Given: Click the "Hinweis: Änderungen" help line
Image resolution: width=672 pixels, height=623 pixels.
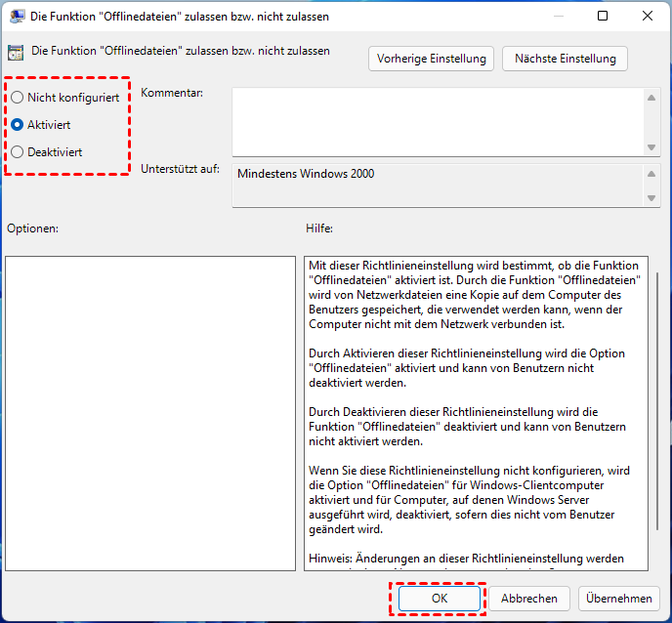Looking at the screenshot, I should coord(466,559).
